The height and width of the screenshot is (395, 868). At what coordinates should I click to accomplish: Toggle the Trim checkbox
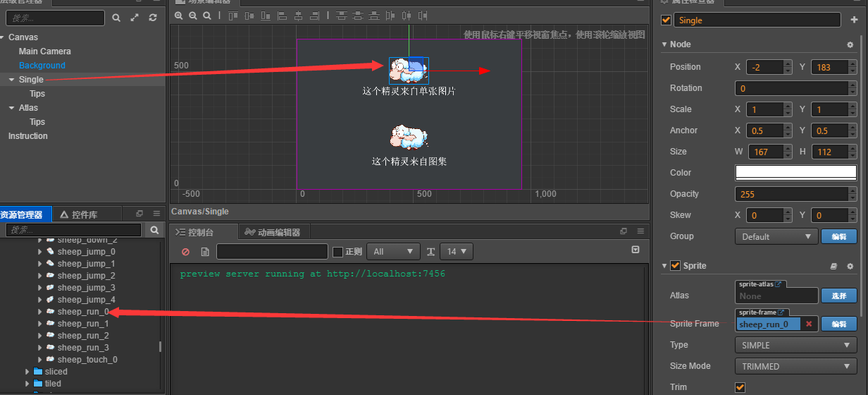click(740, 387)
